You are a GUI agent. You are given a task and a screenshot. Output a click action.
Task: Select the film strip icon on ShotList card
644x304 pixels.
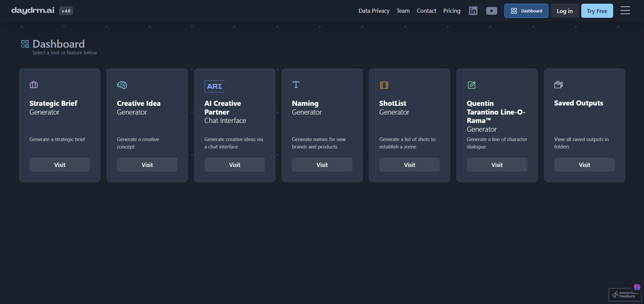click(x=384, y=85)
